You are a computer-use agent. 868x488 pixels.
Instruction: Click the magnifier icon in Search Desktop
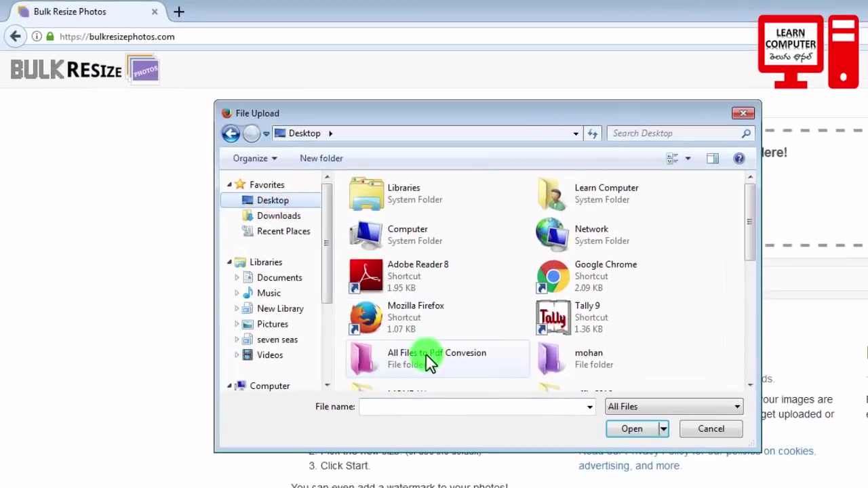(746, 134)
